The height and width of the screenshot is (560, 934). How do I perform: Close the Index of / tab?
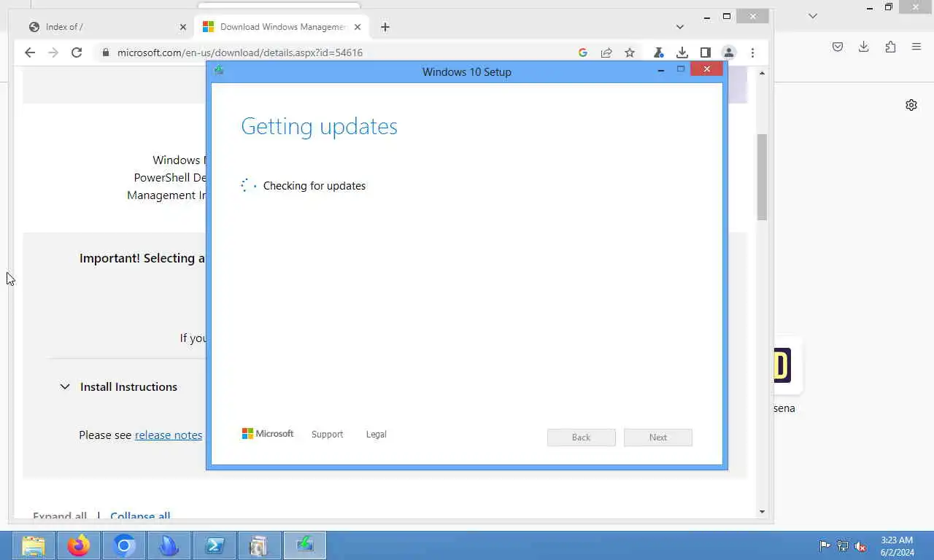pyautogui.click(x=182, y=27)
